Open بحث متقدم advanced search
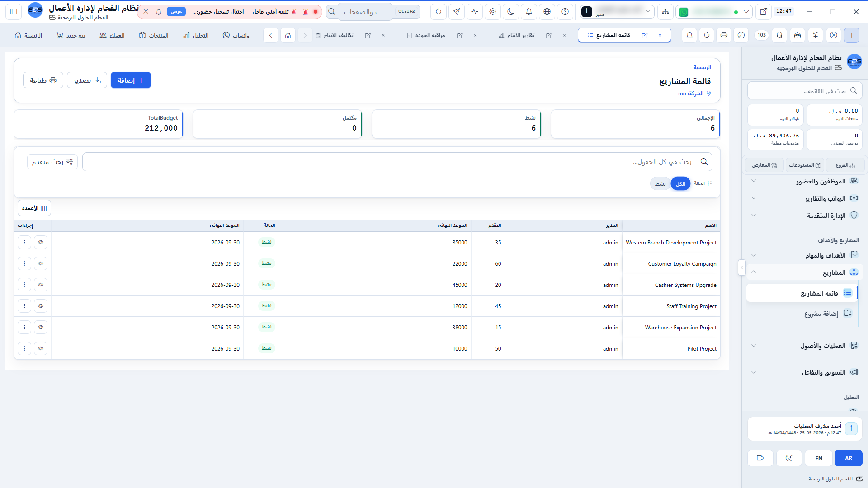This screenshot has width=868, height=488. 52,162
